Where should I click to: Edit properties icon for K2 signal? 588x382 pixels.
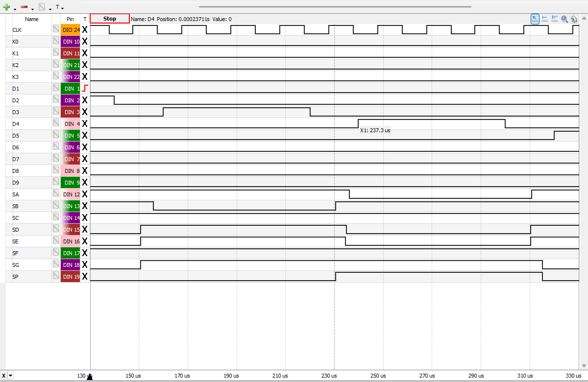point(56,65)
